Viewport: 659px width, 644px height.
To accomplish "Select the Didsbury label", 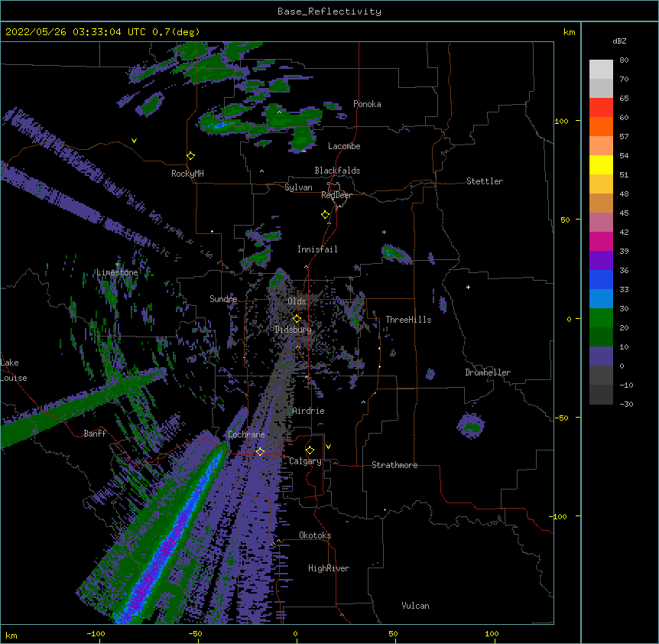I will [294, 330].
